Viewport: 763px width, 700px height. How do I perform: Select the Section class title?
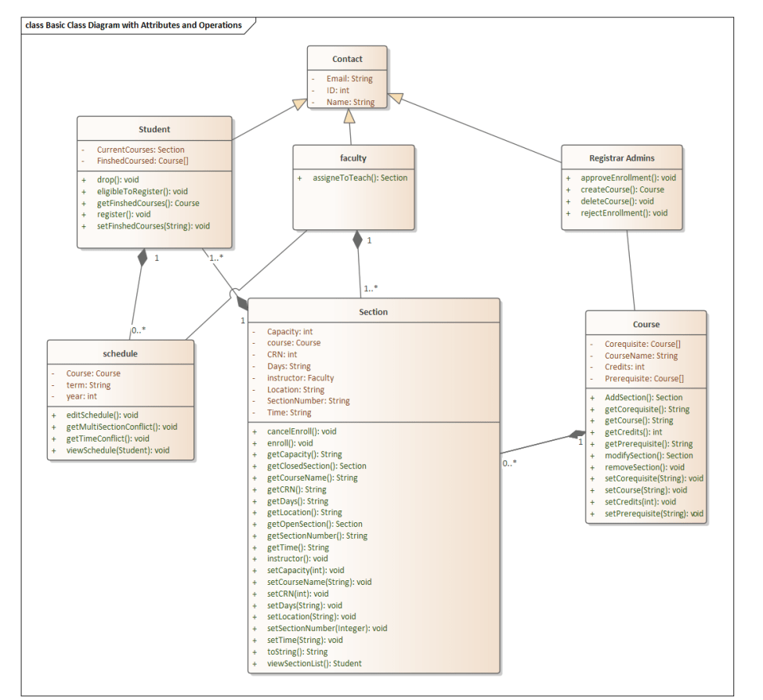pyautogui.click(x=374, y=311)
